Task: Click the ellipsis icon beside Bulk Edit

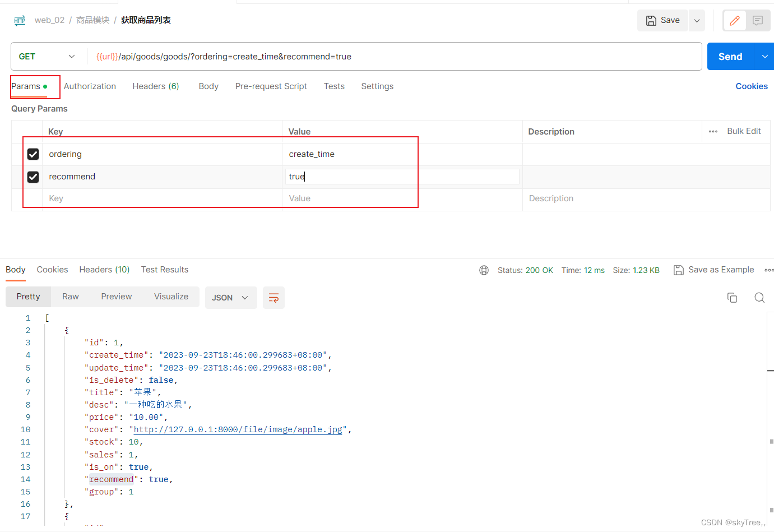Action: 713,131
